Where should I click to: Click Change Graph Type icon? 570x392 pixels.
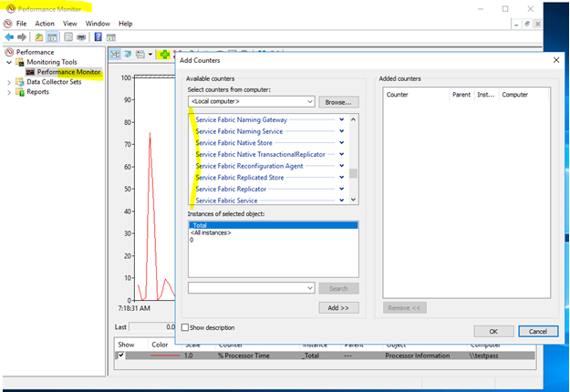point(140,55)
